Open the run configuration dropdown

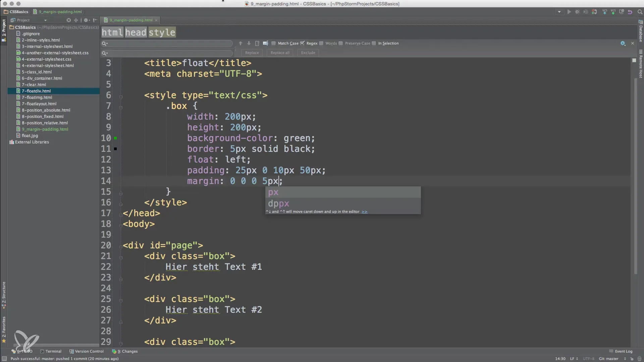coord(559,12)
